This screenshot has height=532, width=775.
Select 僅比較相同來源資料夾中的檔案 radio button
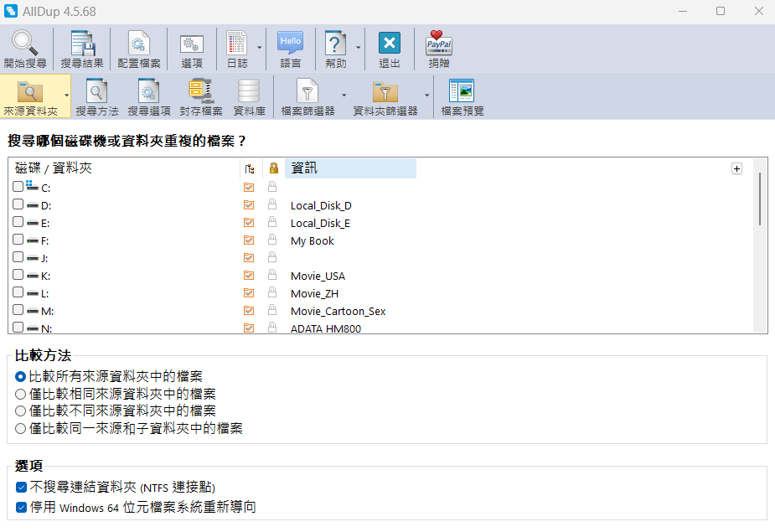point(20,394)
